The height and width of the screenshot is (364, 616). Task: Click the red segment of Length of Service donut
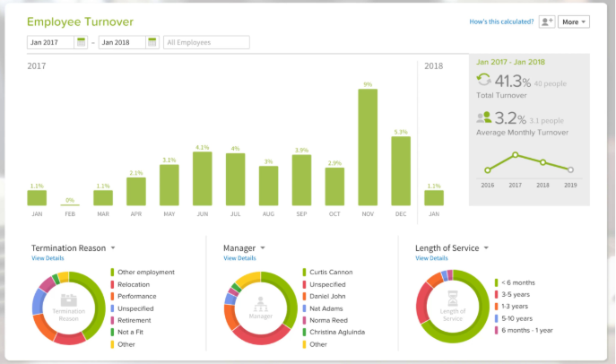(x=422, y=304)
